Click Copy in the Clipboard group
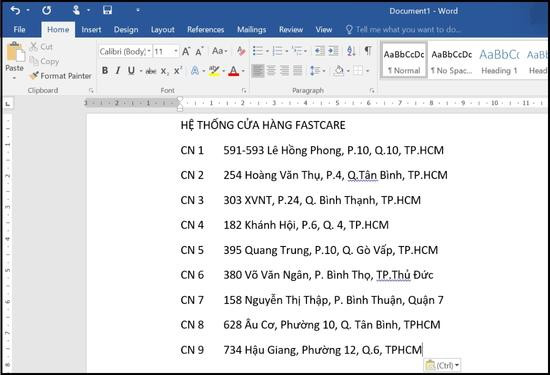This screenshot has width=550, height=375. point(44,61)
